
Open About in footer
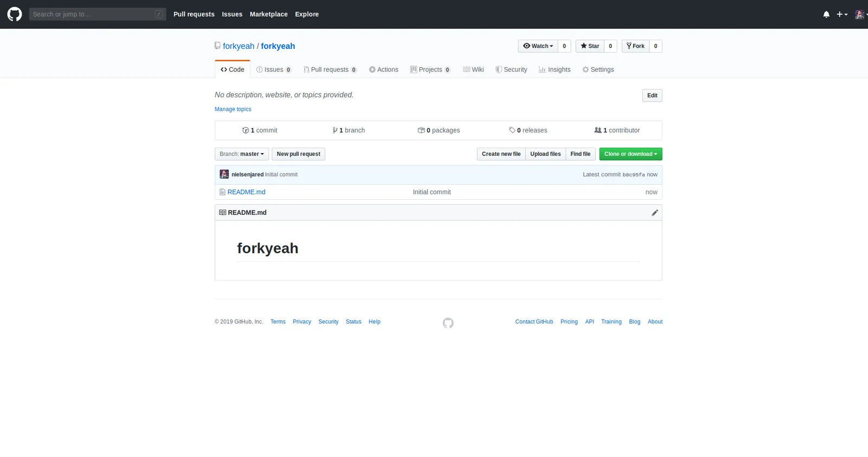pos(655,322)
